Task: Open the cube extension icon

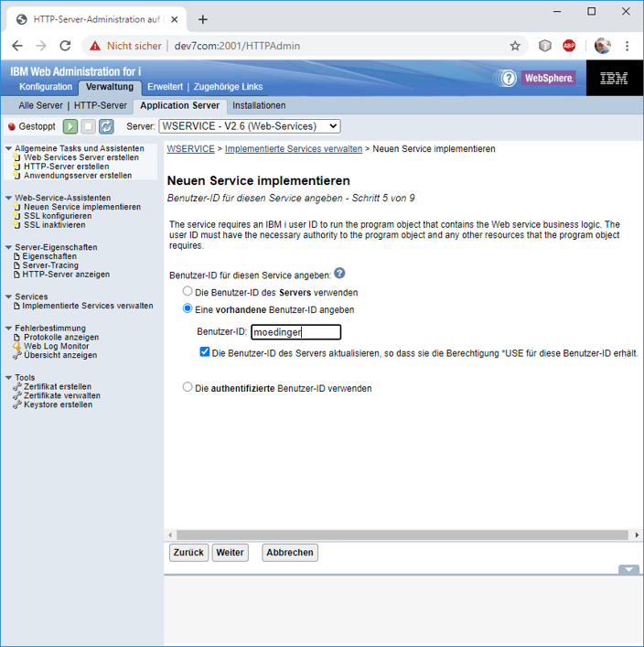Action: [x=545, y=46]
